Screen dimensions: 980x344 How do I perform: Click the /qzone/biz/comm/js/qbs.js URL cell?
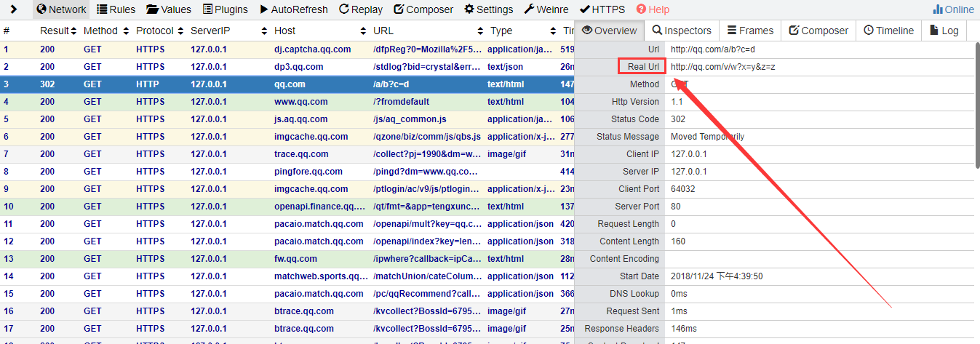point(427,137)
